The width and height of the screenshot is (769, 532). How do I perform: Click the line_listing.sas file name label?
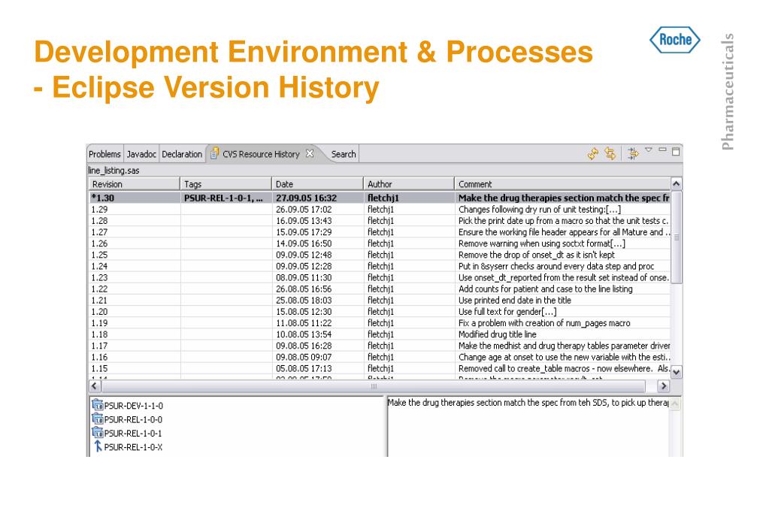click(x=114, y=171)
